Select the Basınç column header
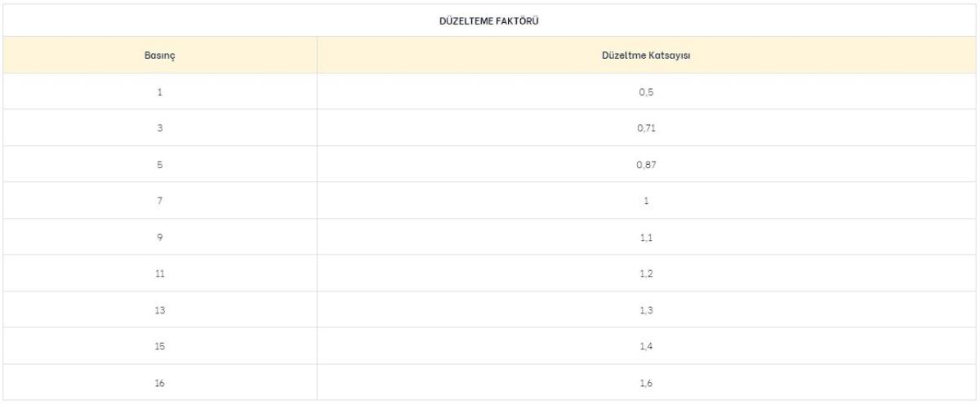980x404 pixels. [160, 56]
